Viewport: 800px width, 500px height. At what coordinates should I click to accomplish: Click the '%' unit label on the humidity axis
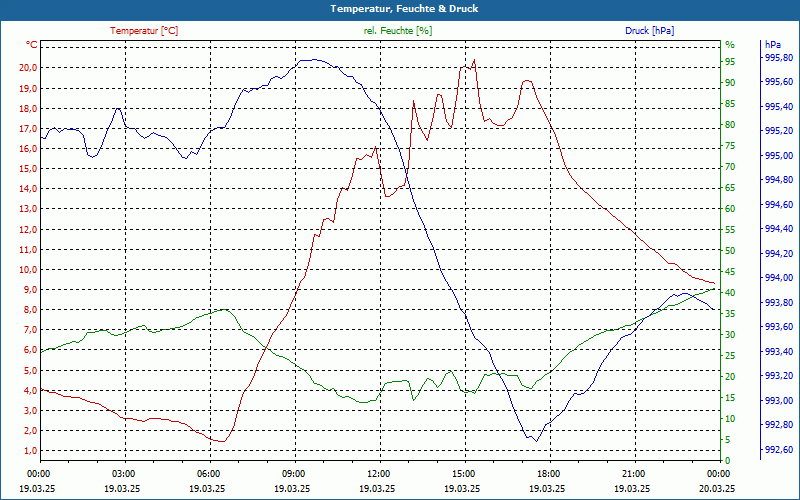click(730, 45)
